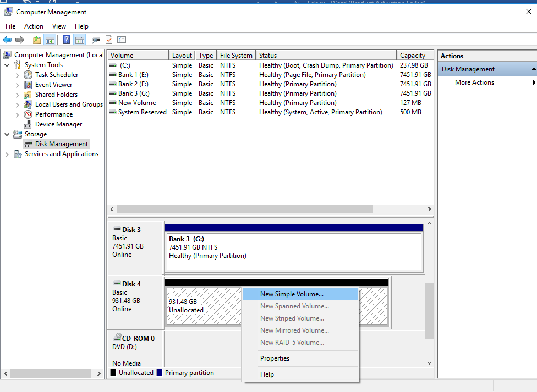Open the Action menu
Image resolution: width=537 pixels, height=392 pixels.
[34, 26]
